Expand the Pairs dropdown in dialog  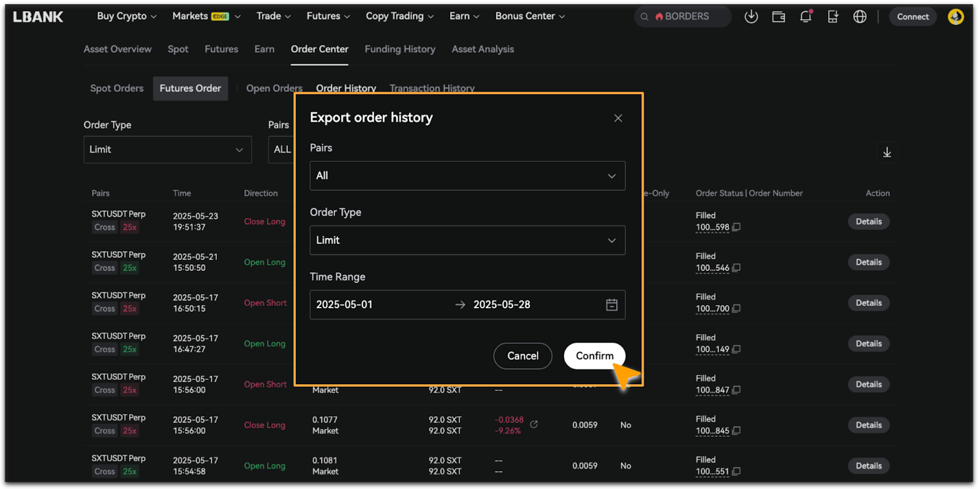pos(467,176)
